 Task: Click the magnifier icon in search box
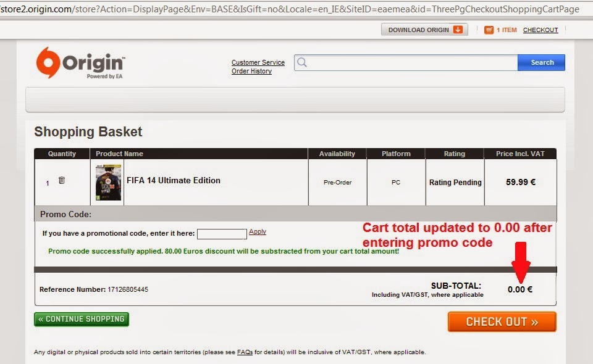click(302, 62)
